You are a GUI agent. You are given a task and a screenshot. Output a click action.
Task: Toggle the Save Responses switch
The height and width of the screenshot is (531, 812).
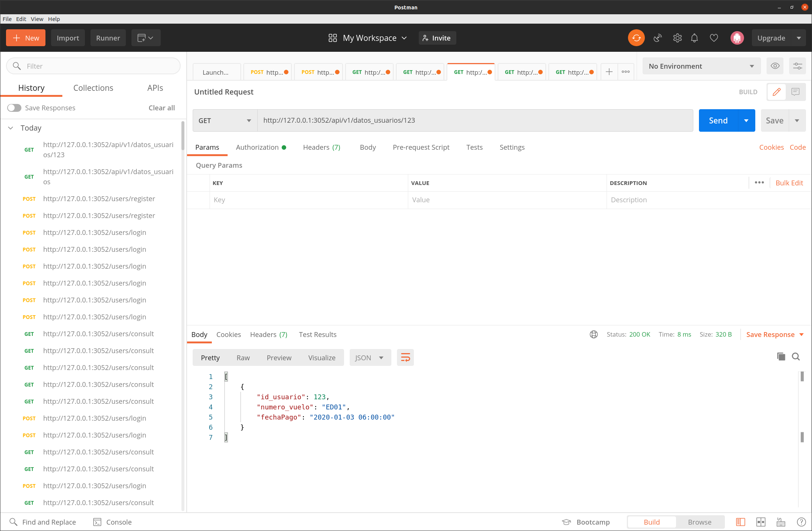(x=14, y=108)
